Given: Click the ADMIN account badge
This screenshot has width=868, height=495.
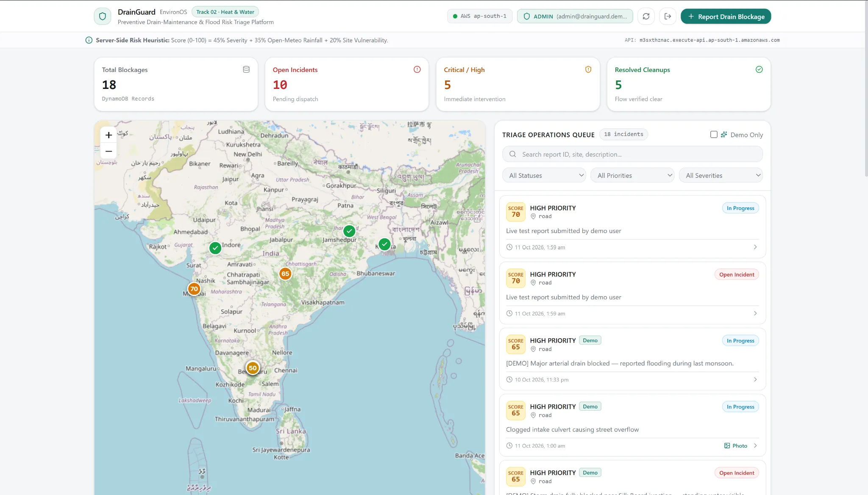Looking at the screenshot, I should tap(575, 16).
